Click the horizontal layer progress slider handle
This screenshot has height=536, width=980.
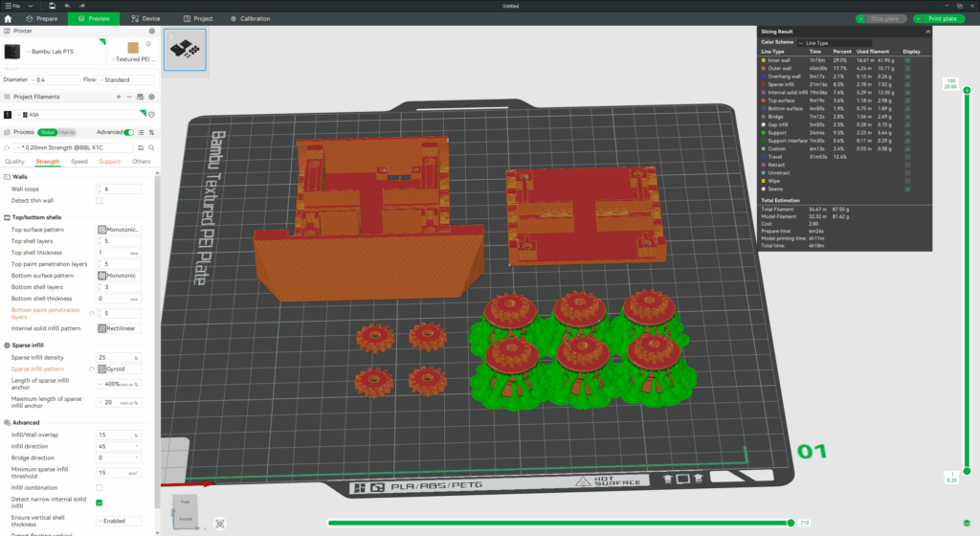coord(791,523)
